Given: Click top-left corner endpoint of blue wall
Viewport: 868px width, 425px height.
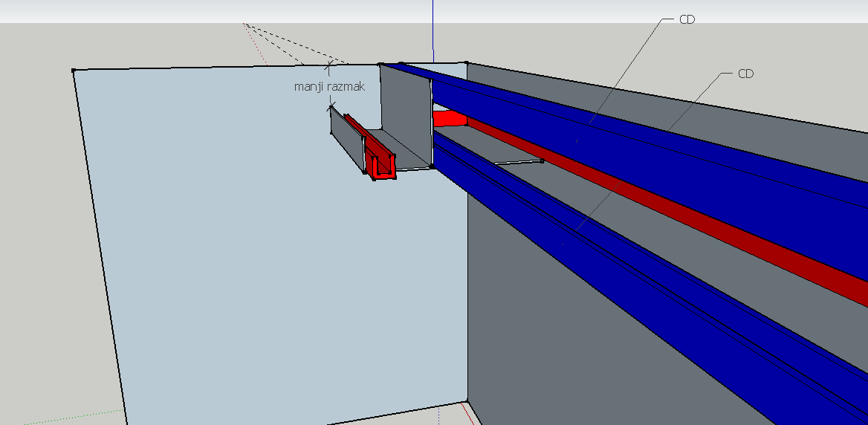Looking at the screenshot, I should pos(74,71).
